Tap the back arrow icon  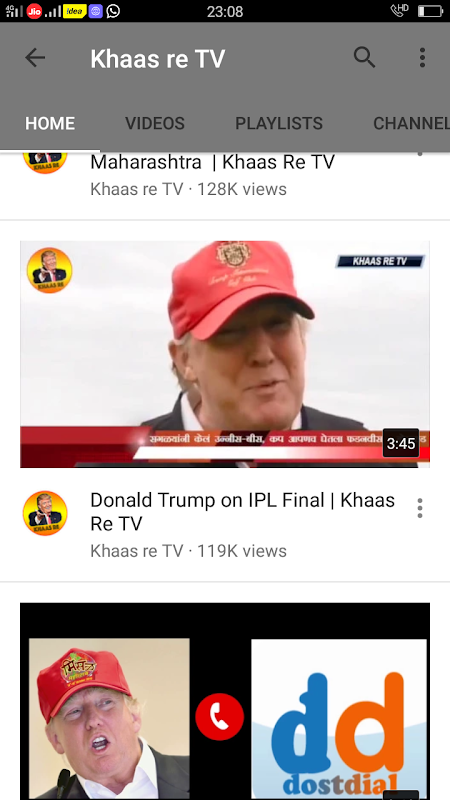pos(35,58)
